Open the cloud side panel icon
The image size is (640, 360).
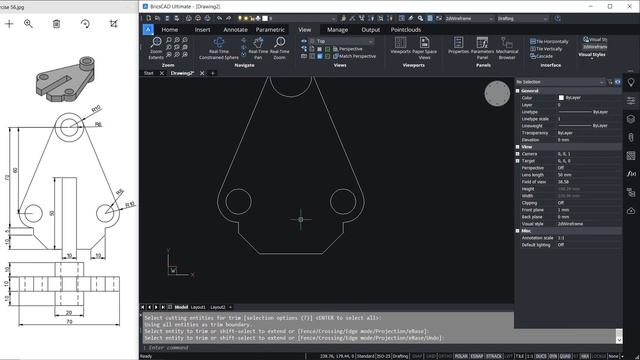click(x=631, y=211)
